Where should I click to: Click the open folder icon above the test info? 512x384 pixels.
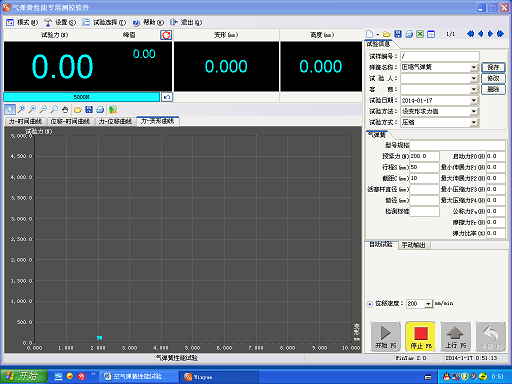point(387,34)
